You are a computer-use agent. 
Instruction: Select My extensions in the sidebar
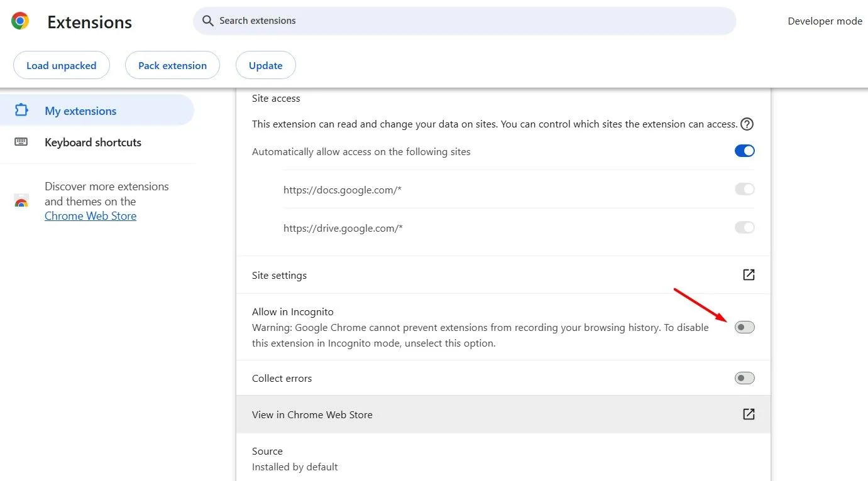[80, 111]
